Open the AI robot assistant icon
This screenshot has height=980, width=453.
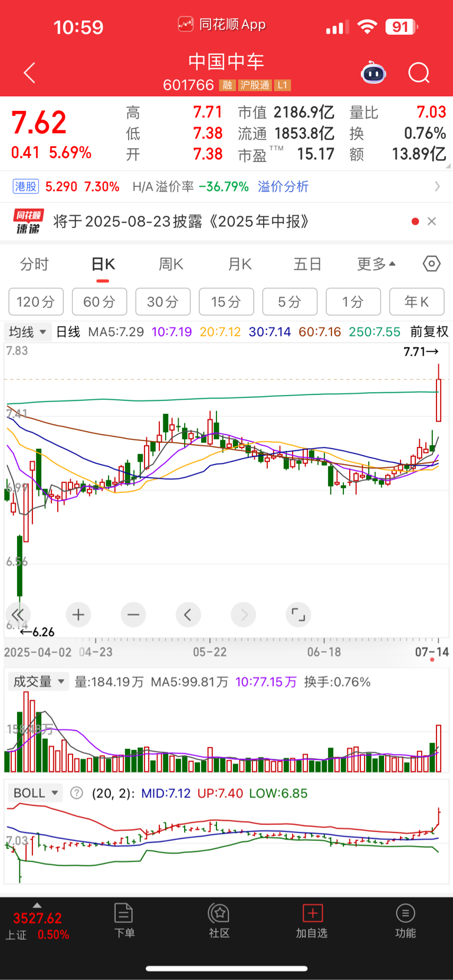click(373, 73)
